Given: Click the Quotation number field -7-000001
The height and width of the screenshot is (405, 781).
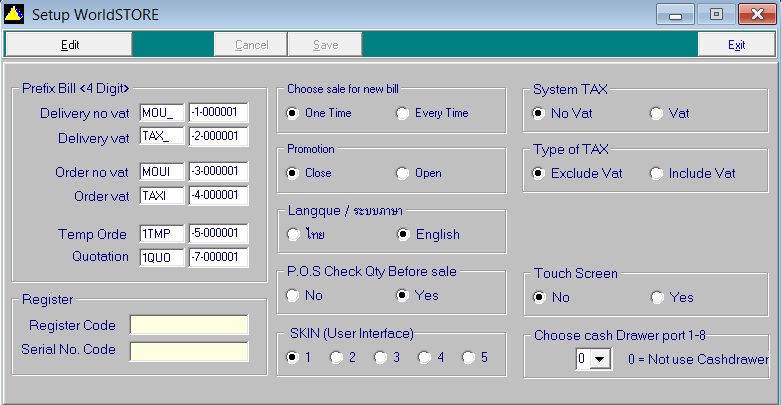Looking at the screenshot, I should point(218,257).
